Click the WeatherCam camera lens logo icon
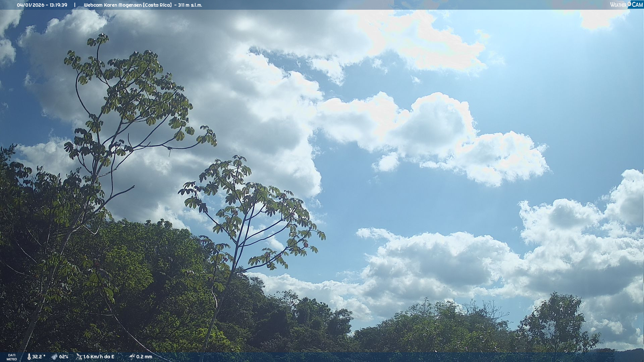The height and width of the screenshot is (362, 644). point(629,4)
